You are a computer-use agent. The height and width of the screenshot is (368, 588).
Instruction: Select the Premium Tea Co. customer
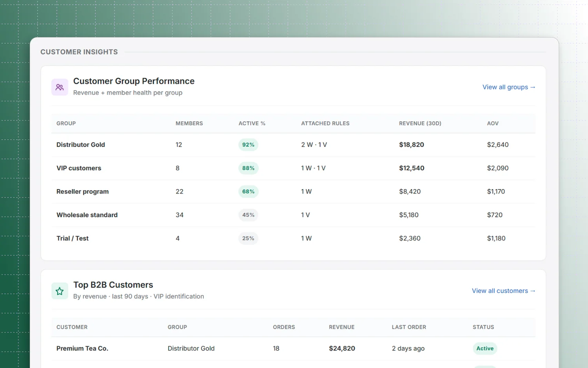[x=82, y=348]
